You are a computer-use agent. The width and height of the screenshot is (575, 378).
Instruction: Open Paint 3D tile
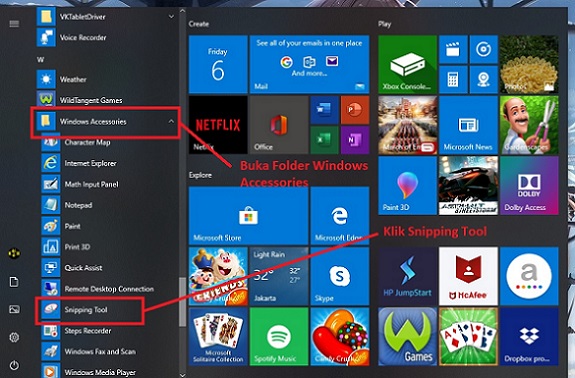tap(407, 186)
